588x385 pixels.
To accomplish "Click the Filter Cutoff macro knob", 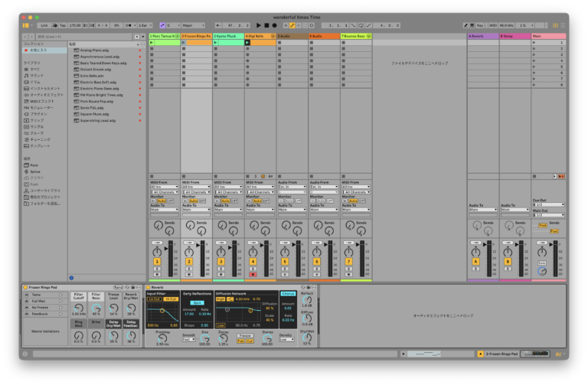I will point(79,308).
